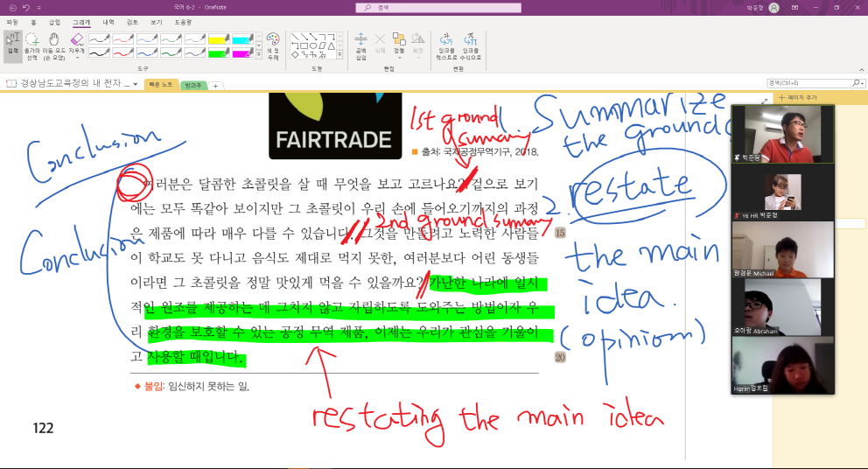Choose the cyan highlighter swatch
868x469 pixels.
tap(242, 39)
